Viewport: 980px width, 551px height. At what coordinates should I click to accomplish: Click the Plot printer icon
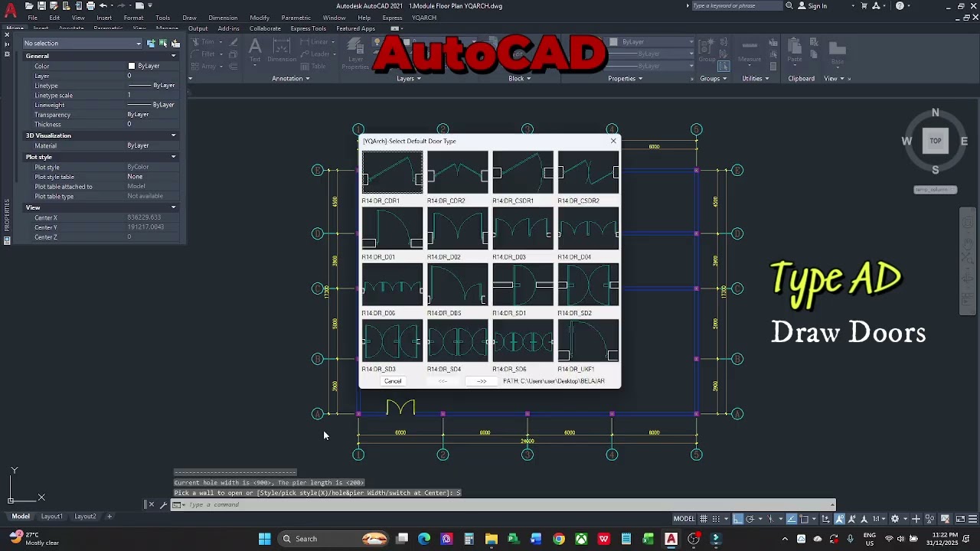click(x=90, y=5)
